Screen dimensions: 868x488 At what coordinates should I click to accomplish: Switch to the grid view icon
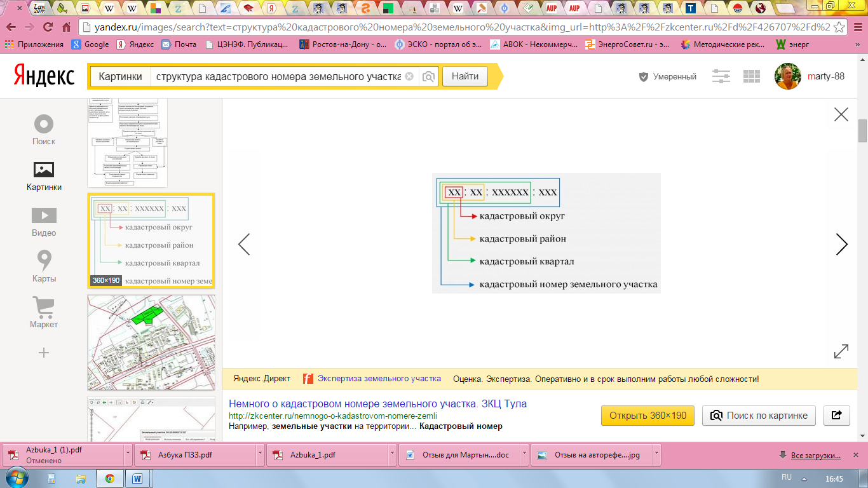752,76
